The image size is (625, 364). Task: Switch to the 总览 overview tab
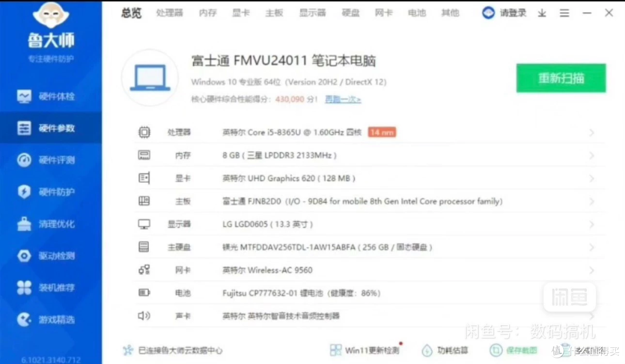(x=131, y=13)
